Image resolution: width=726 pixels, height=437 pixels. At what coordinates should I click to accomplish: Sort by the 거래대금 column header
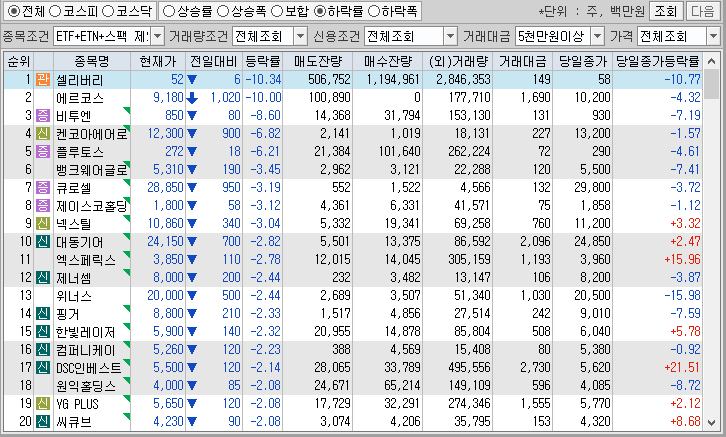(522, 61)
